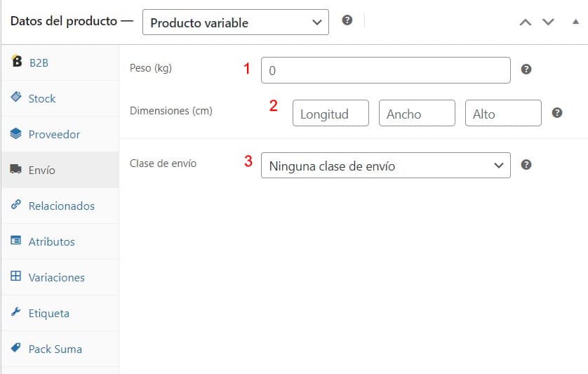The image size is (588, 374).
Task: Click help icon beside Dimensiones fields
Action: (557, 112)
